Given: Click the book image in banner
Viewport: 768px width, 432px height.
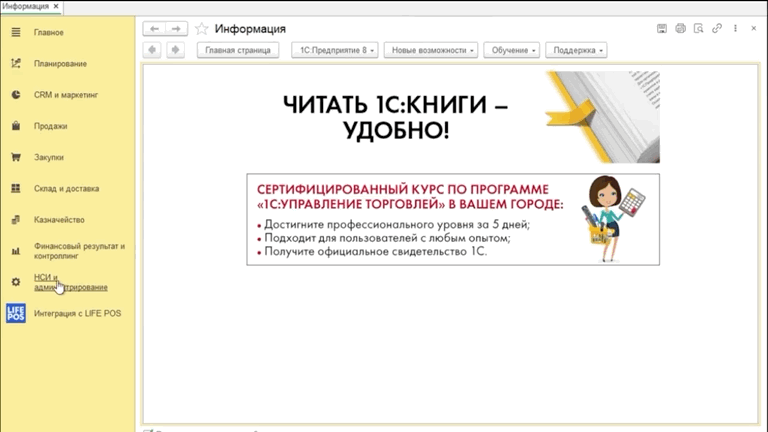Looking at the screenshot, I should [x=603, y=117].
